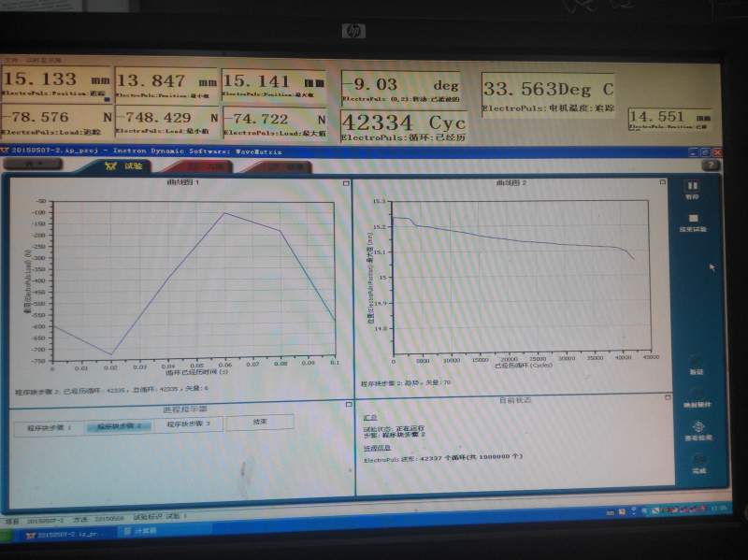Stop the test with the end-test square icon

coord(693,219)
